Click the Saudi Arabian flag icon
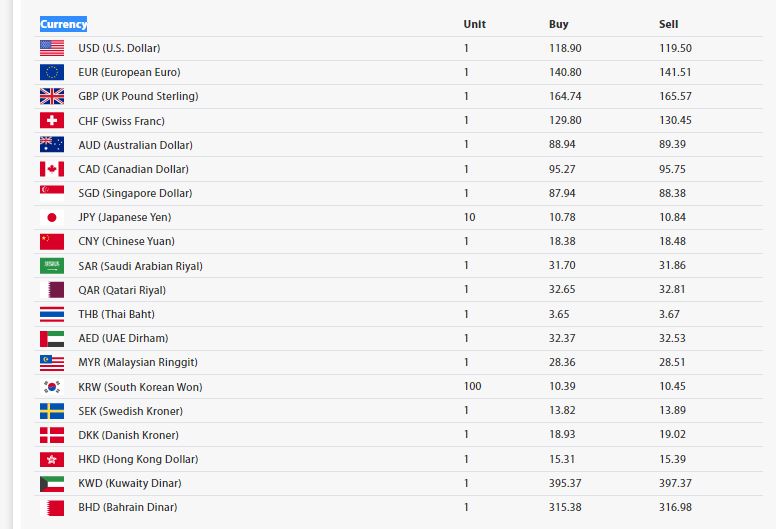 click(x=52, y=266)
